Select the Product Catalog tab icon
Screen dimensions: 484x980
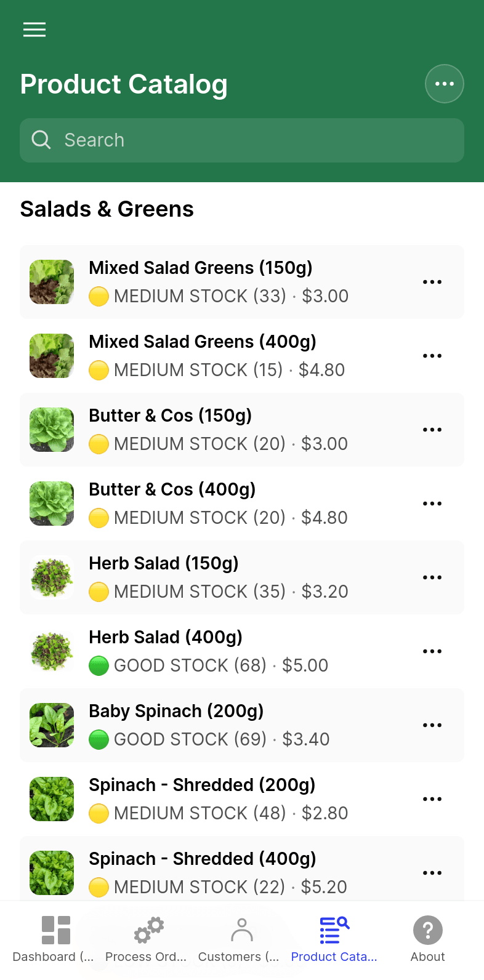click(x=334, y=930)
